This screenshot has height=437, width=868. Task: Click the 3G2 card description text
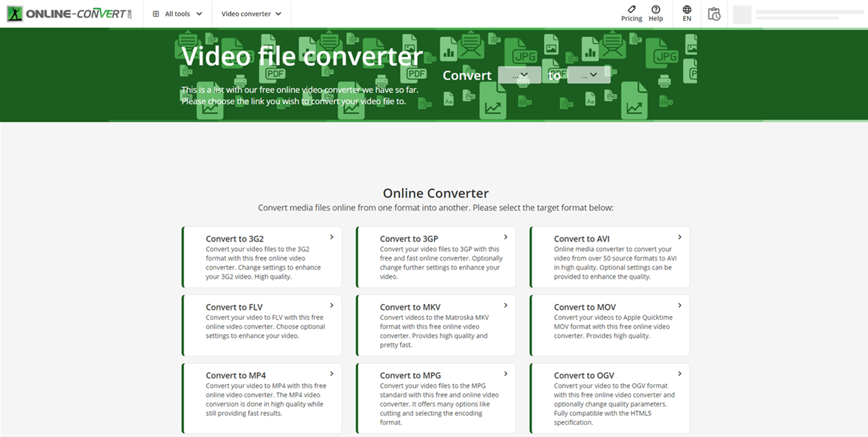[x=263, y=263]
